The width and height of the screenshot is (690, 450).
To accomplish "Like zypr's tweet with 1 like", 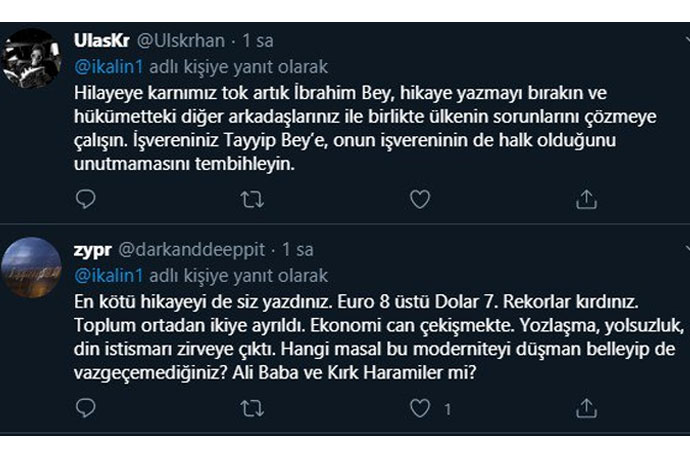I will pyautogui.click(x=421, y=408).
